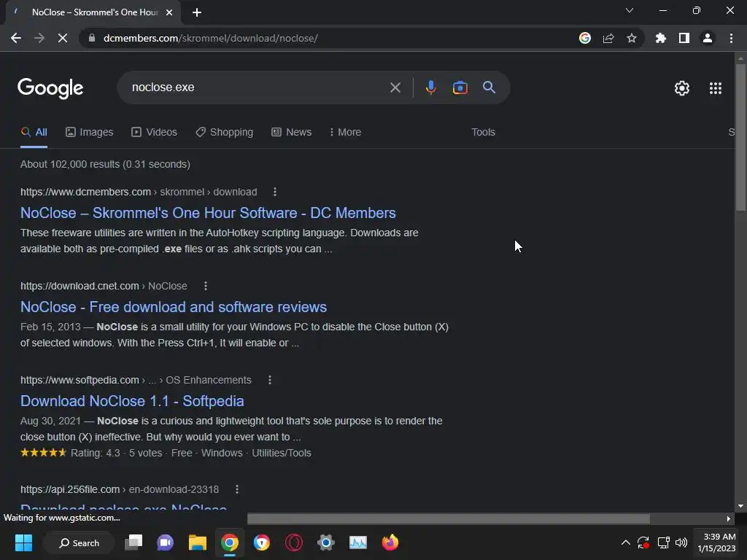Open the Chrome three-dot menu
The image size is (747, 560).
731,38
